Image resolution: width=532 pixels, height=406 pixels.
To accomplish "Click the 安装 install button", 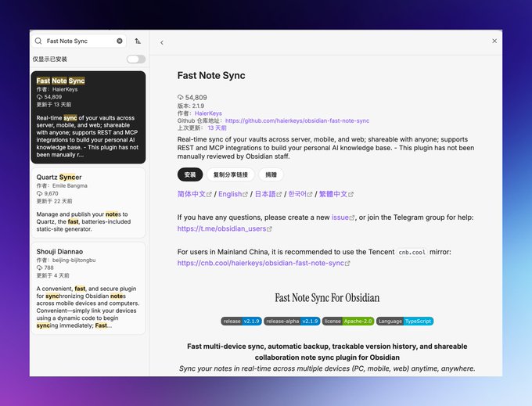I will [x=190, y=174].
